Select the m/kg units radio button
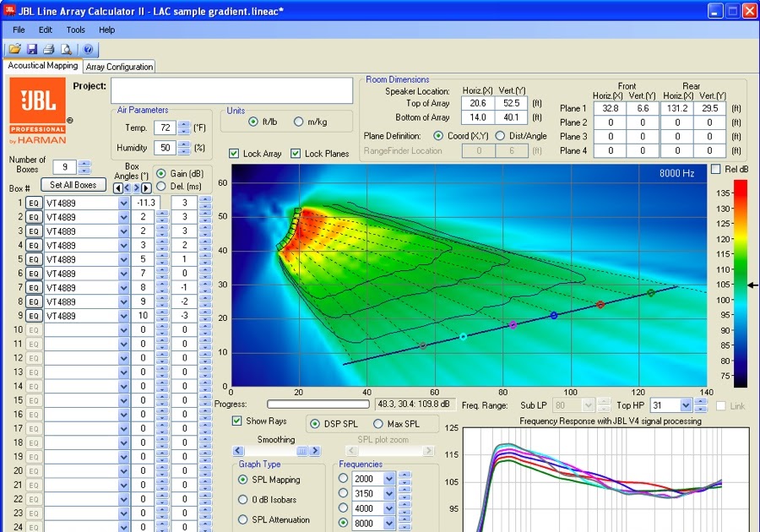This screenshot has height=532, width=760. pos(299,122)
